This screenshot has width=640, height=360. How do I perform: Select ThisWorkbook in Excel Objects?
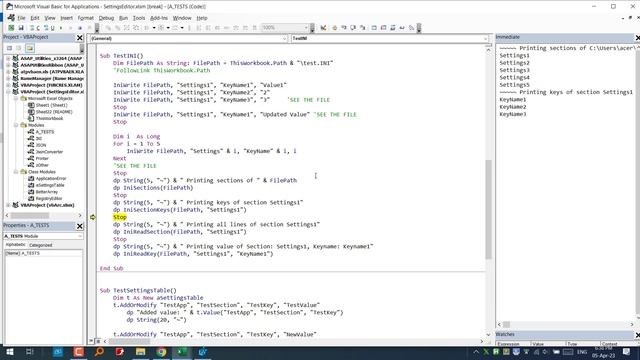click(x=49, y=118)
